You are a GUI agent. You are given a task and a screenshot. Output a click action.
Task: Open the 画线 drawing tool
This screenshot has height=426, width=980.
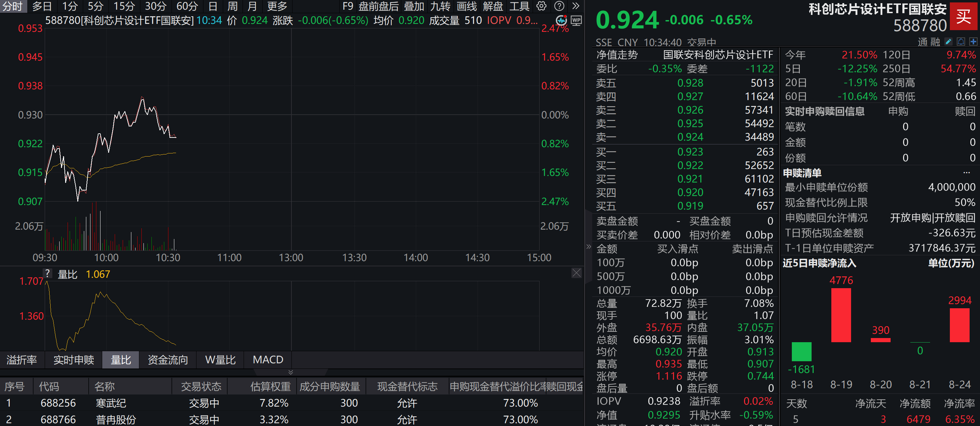click(x=467, y=6)
